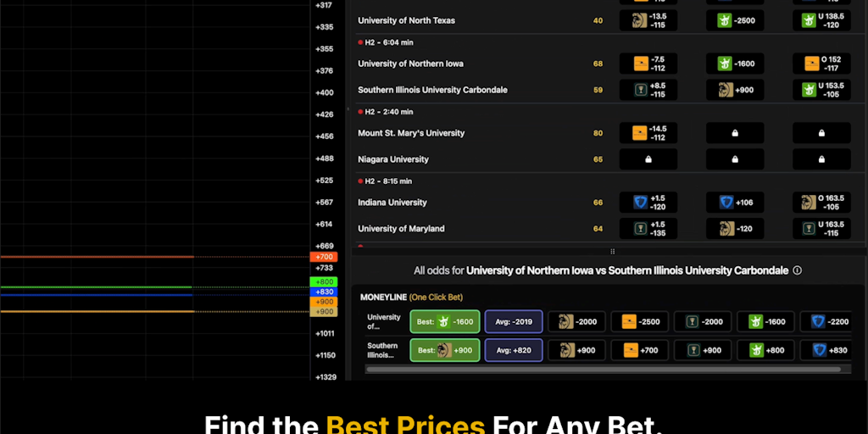
Task: Click Southern Illinois +900 moneyline in games list
Action: [735, 90]
